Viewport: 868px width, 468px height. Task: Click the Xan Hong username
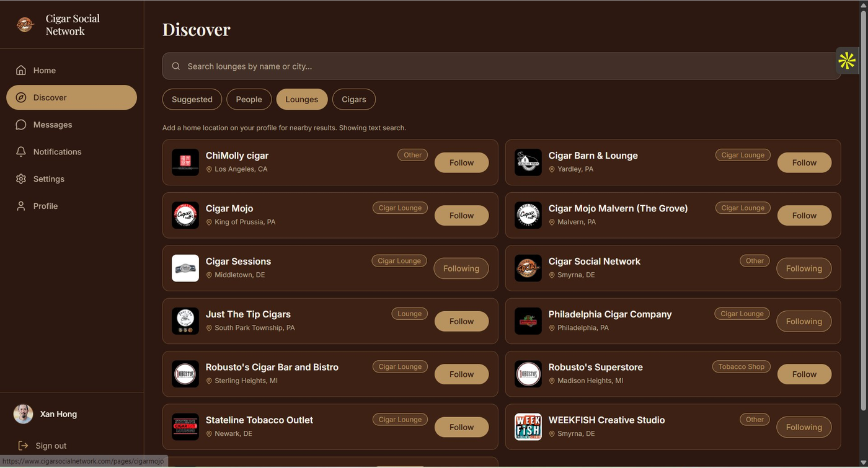coord(58,414)
